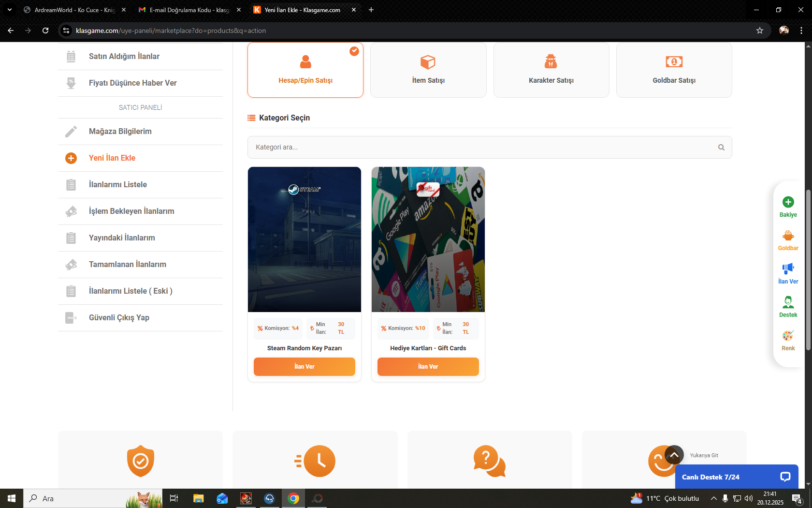Open Chrome profile avatar menu
Image resolution: width=812 pixels, height=508 pixels.
tap(784, 30)
